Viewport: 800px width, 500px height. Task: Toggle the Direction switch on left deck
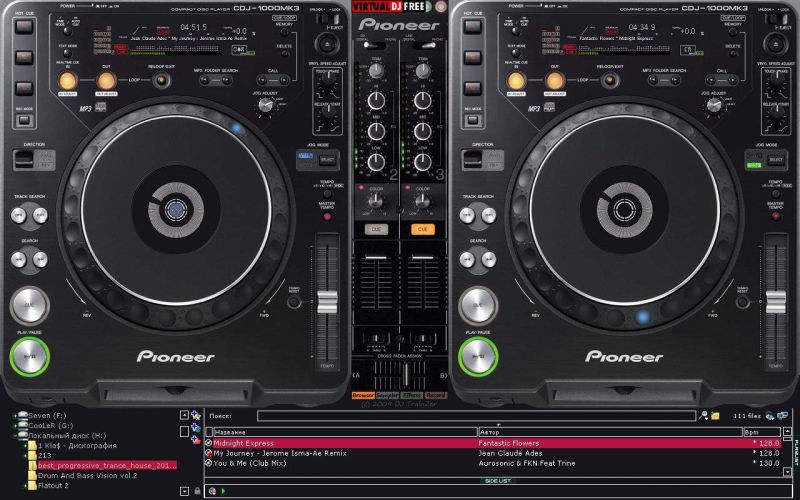click(27, 161)
